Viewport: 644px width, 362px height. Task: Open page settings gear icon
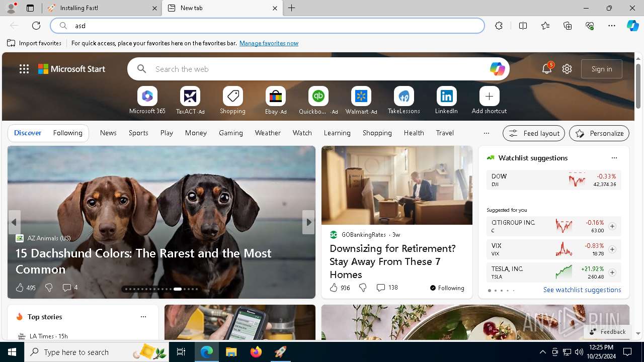tap(567, 69)
